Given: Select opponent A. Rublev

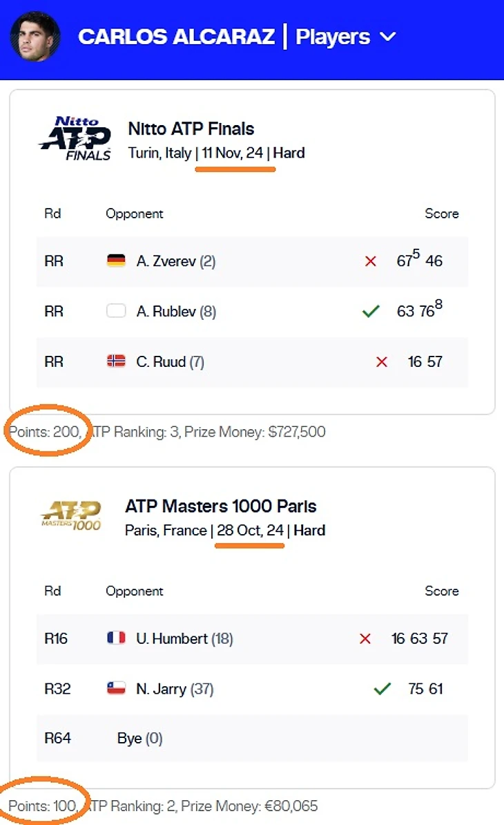Looking at the screenshot, I should click(166, 312).
